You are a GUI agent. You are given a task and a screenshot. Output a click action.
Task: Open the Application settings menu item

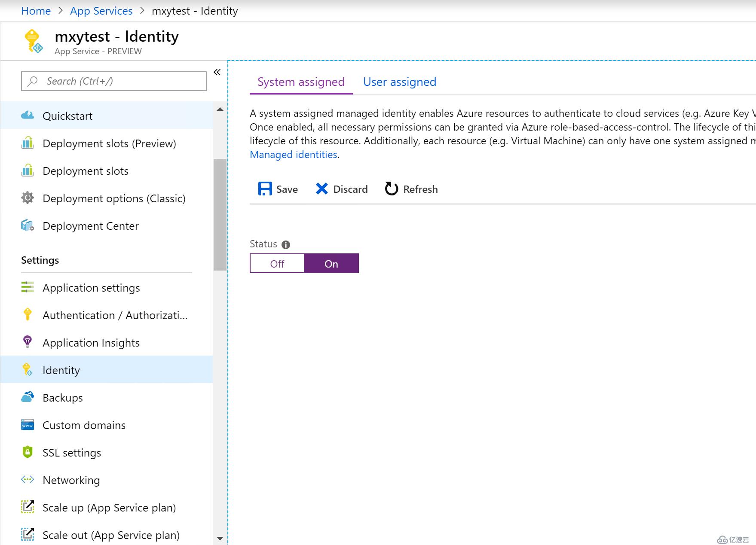pos(107,287)
